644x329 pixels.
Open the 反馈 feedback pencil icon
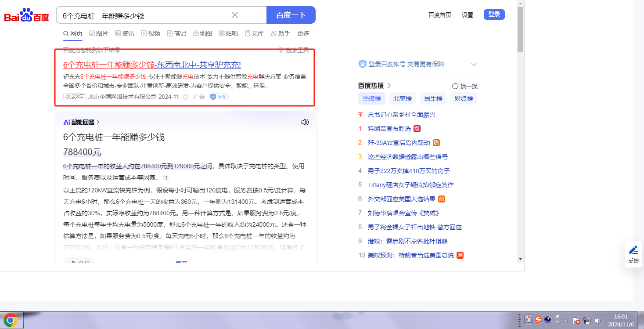[x=633, y=250]
